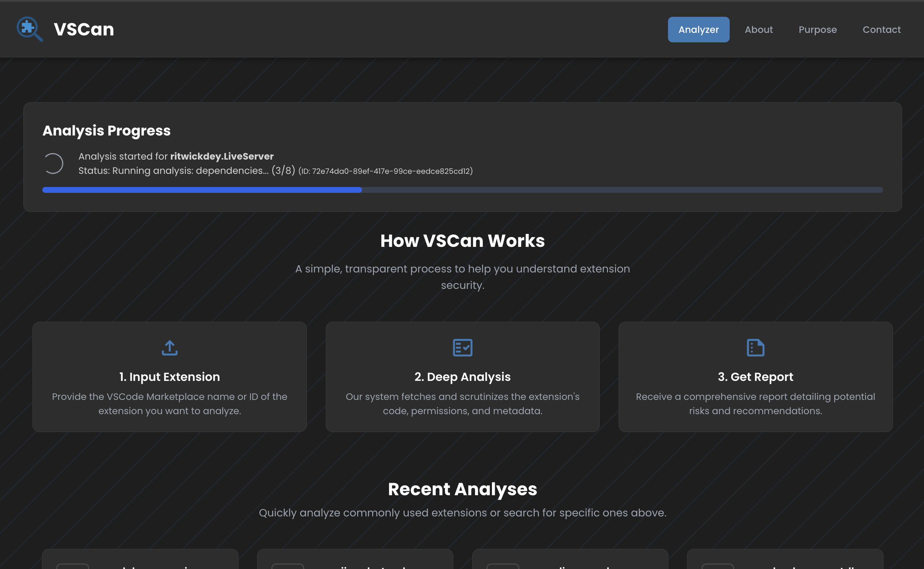Open the third recent analysis card
This screenshot has width=924, height=569.
pos(570,560)
